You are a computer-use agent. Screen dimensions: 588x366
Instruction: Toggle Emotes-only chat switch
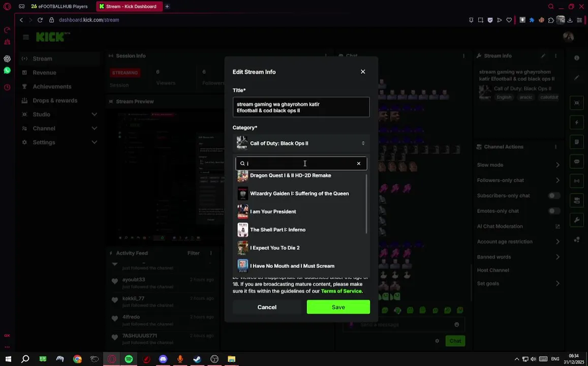click(553, 211)
